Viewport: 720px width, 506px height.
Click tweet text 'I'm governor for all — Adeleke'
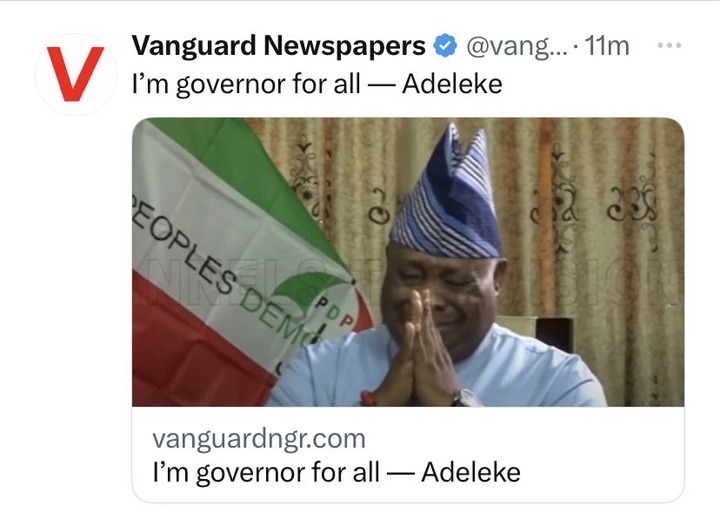tap(317, 84)
